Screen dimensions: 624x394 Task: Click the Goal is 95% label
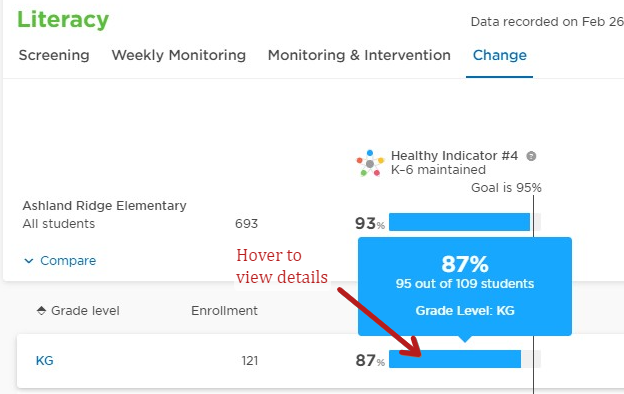coord(506,187)
